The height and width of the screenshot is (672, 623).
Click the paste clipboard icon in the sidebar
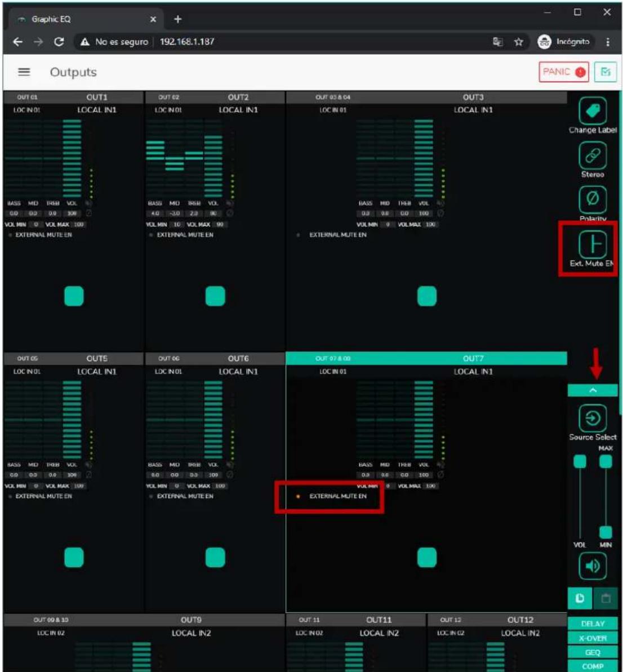click(x=606, y=598)
